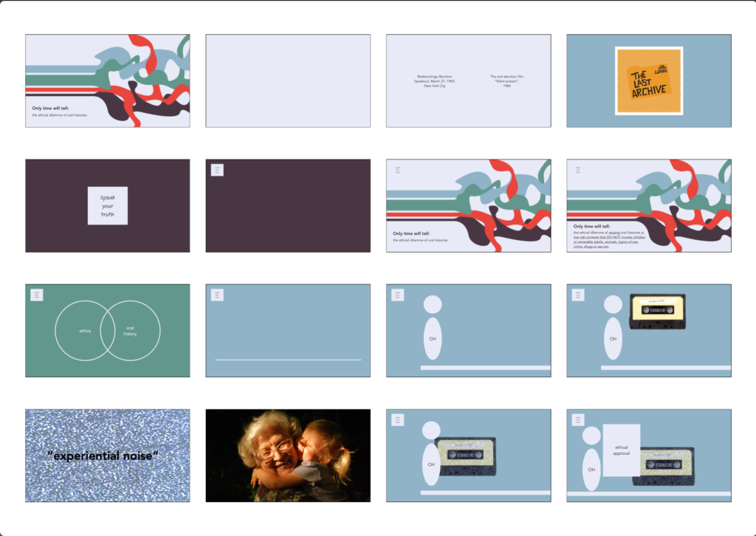
Task: Click the 'ethical approval' card on last slide
Action: (622, 450)
